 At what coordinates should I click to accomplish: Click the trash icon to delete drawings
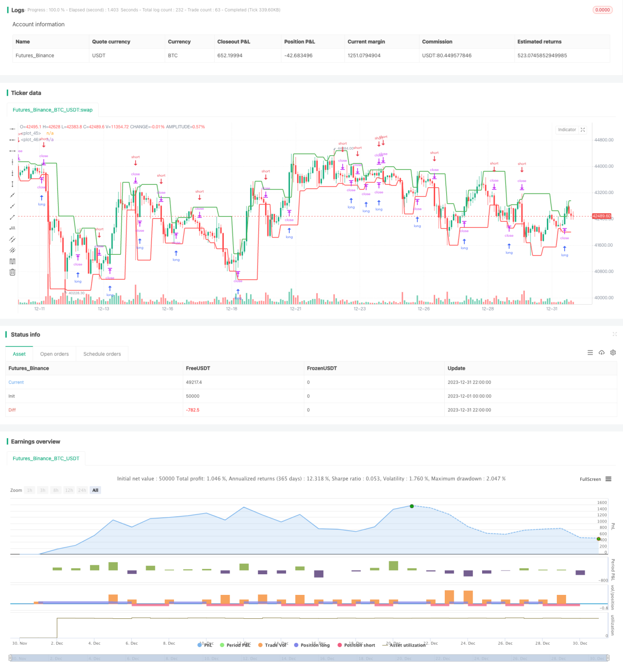(x=12, y=272)
